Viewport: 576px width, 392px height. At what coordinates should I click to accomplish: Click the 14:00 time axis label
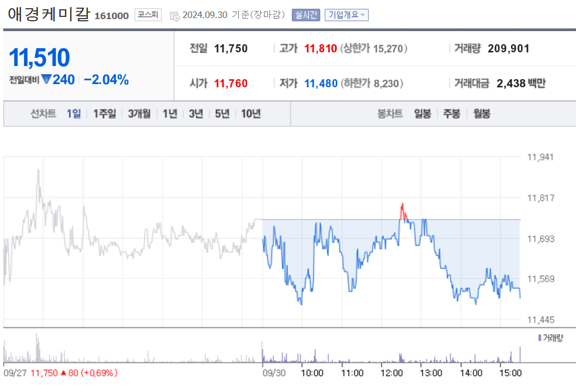471,373
